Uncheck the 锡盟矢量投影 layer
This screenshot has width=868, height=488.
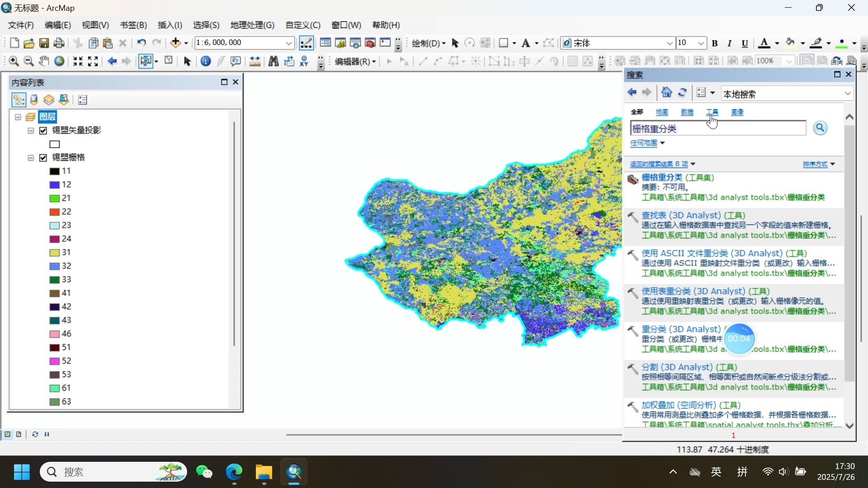(x=43, y=130)
